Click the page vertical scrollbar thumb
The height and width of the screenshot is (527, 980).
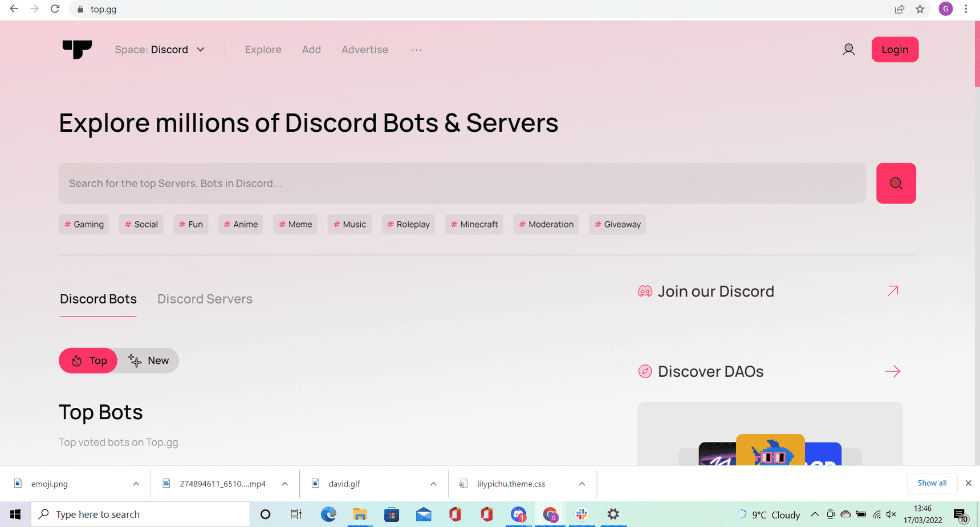[x=977, y=54]
